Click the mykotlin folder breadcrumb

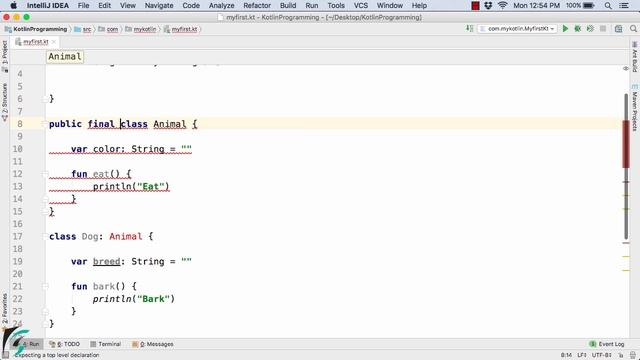pos(141,29)
